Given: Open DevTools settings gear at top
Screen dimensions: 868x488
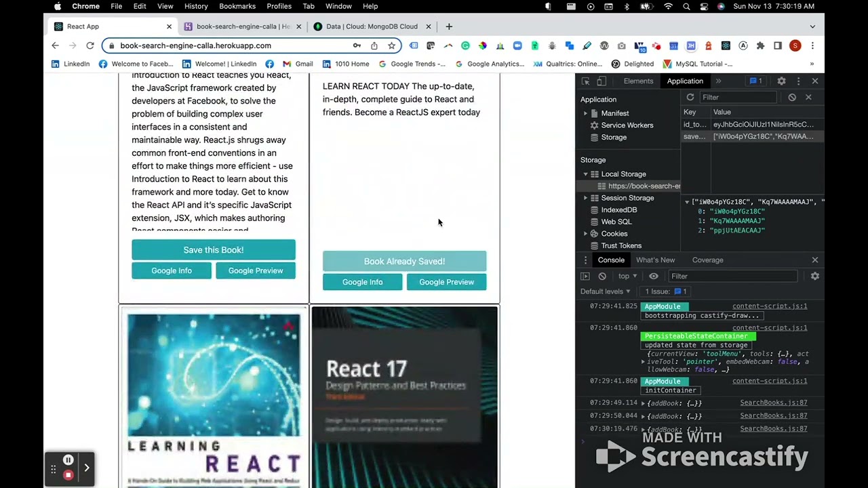Looking at the screenshot, I should click(781, 81).
